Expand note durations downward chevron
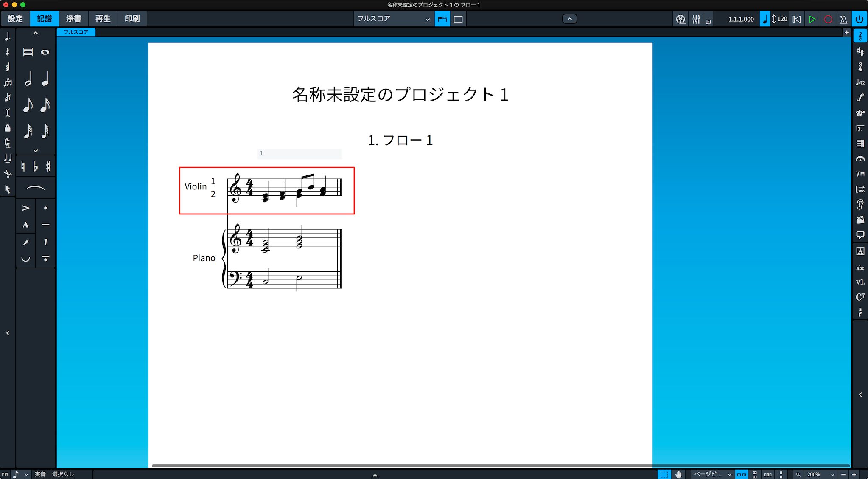868x479 pixels. tap(36, 150)
